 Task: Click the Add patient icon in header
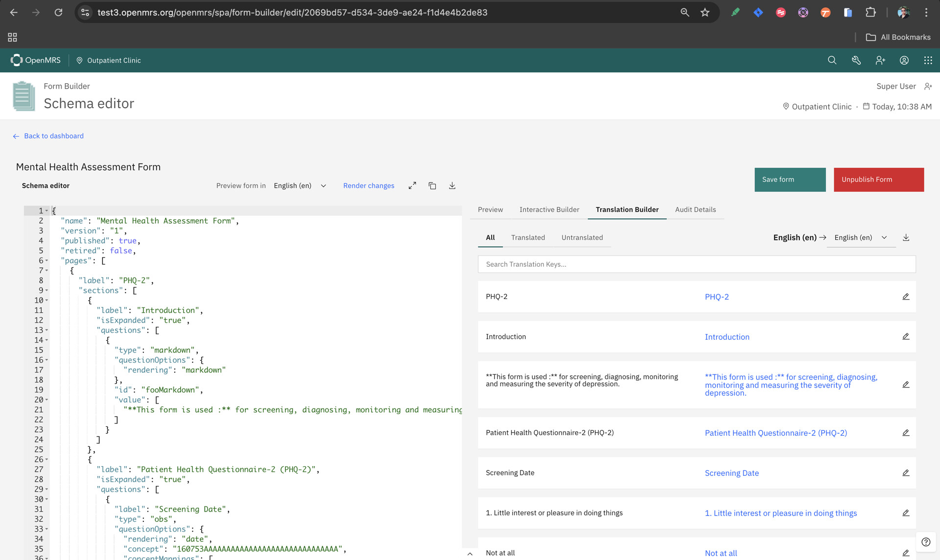pyautogui.click(x=880, y=60)
